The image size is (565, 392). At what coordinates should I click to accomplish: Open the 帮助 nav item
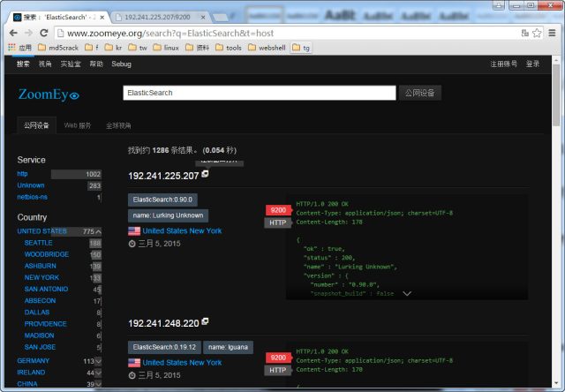pos(96,64)
